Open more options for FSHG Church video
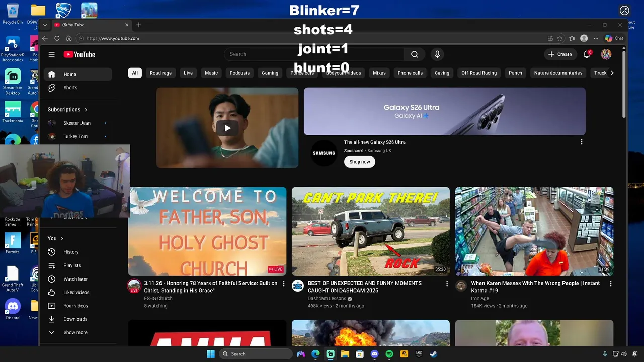Viewport: 644px width, 362px height. [284, 284]
